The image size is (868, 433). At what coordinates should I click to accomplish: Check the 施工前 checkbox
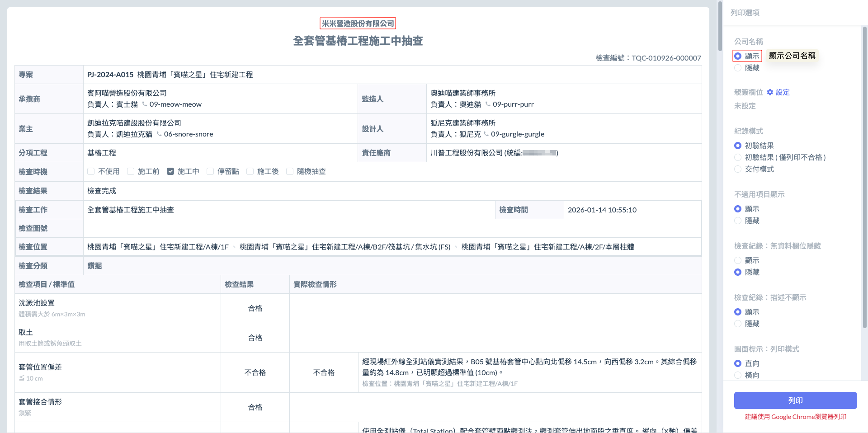coord(131,171)
